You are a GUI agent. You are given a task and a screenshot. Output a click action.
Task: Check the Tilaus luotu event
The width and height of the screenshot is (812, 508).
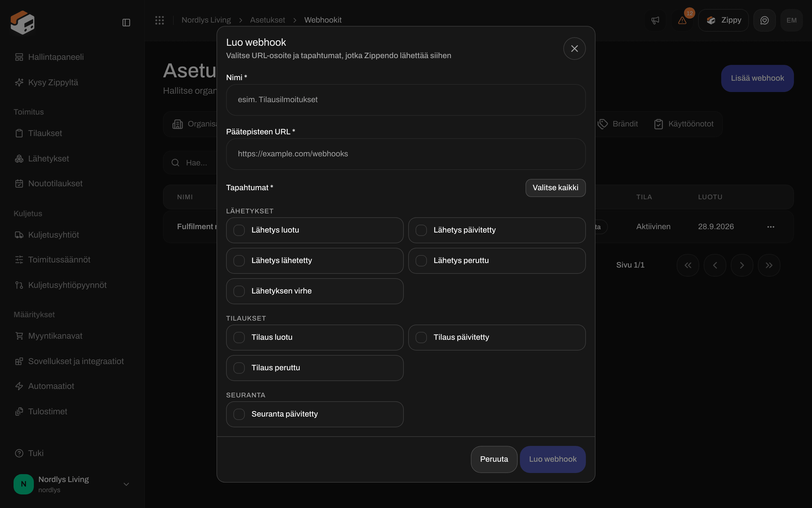[314, 337]
